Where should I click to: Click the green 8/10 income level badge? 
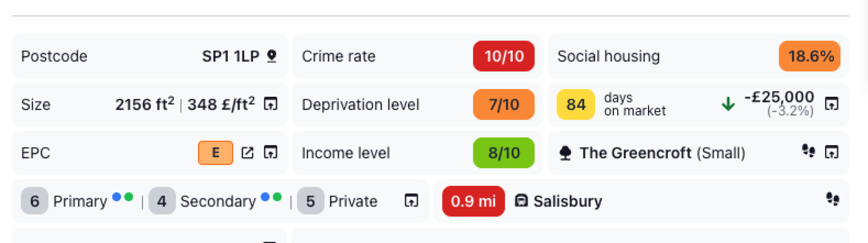(x=503, y=153)
